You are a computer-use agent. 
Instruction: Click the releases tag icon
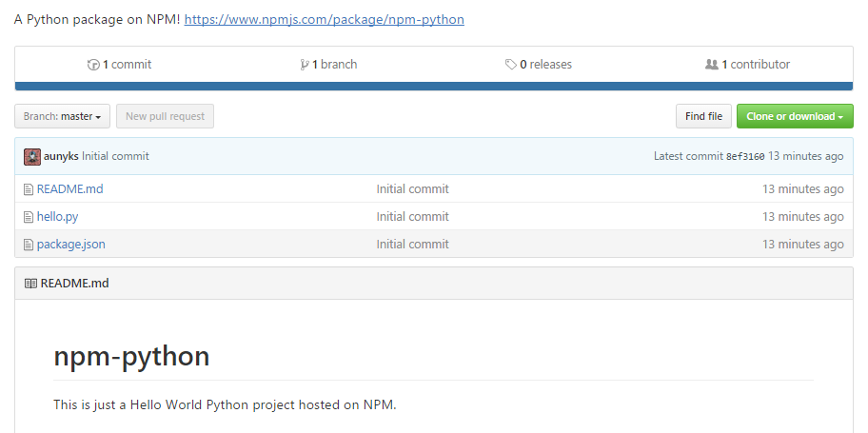(x=511, y=65)
